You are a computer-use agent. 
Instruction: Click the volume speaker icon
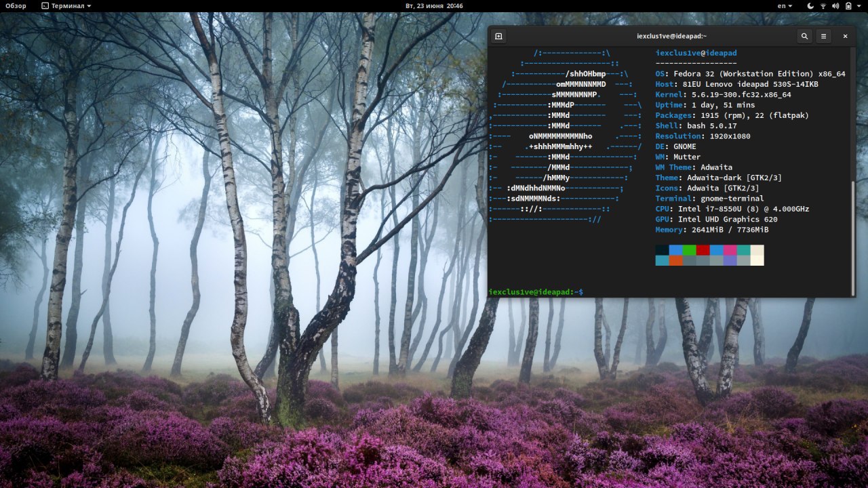click(x=835, y=5)
